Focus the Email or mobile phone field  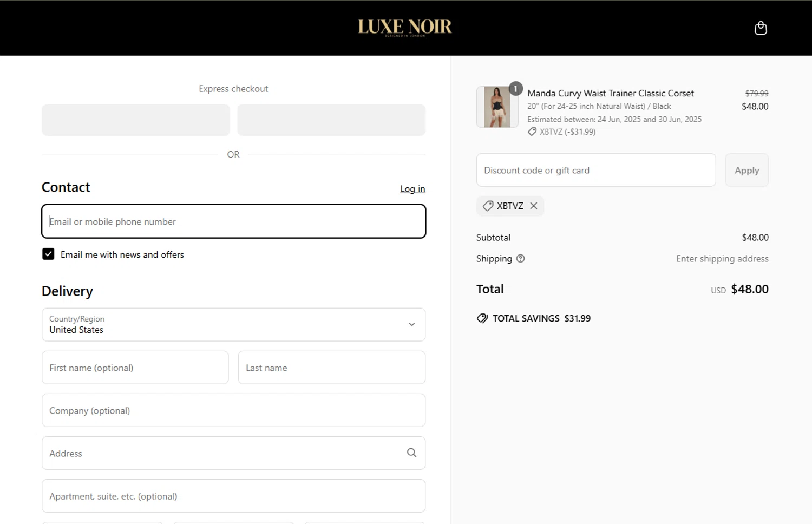click(233, 221)
